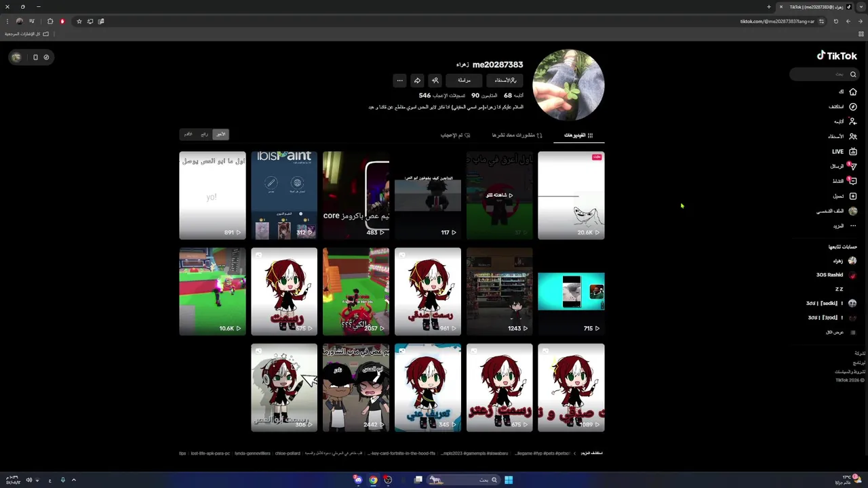Open the supermarket video with 1243 views
Image resolution: width=868 pixels, height=488 pixels.
point(500,291)
